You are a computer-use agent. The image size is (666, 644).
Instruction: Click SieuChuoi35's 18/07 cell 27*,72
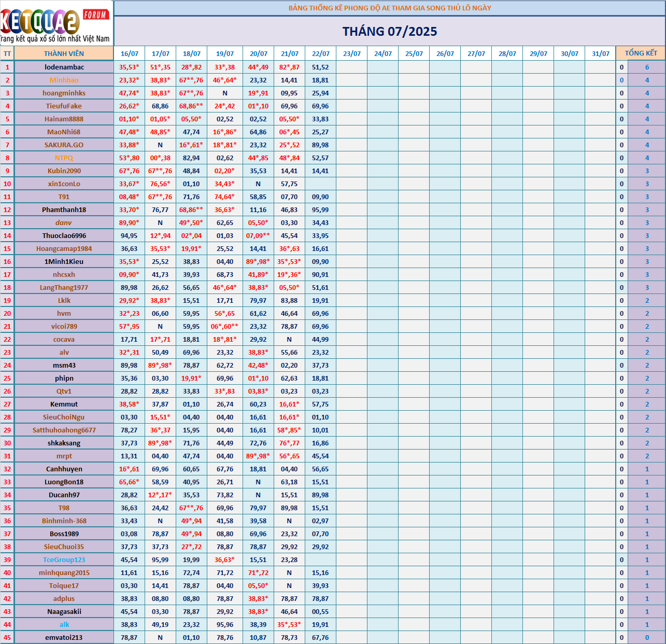(x=191, y=547)
